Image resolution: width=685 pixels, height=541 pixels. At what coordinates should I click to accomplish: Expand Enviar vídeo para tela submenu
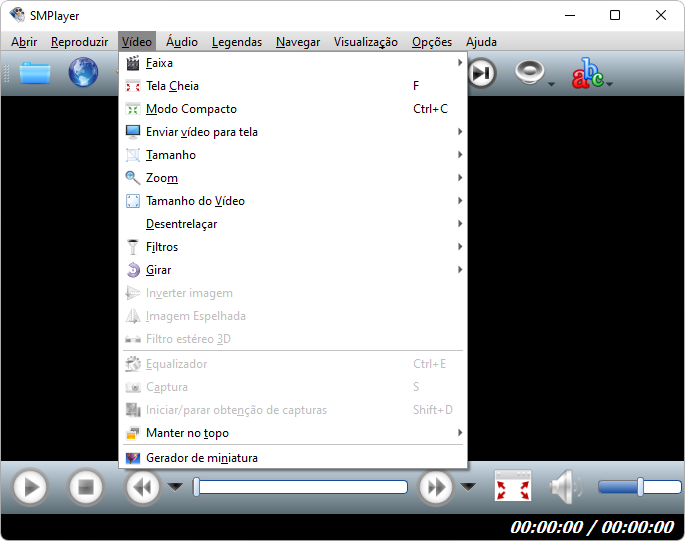click(293, 132)
